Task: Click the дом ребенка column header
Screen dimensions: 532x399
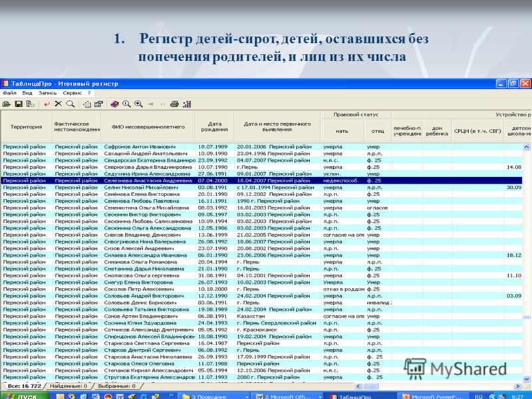Action: click(x=437, y=131)
